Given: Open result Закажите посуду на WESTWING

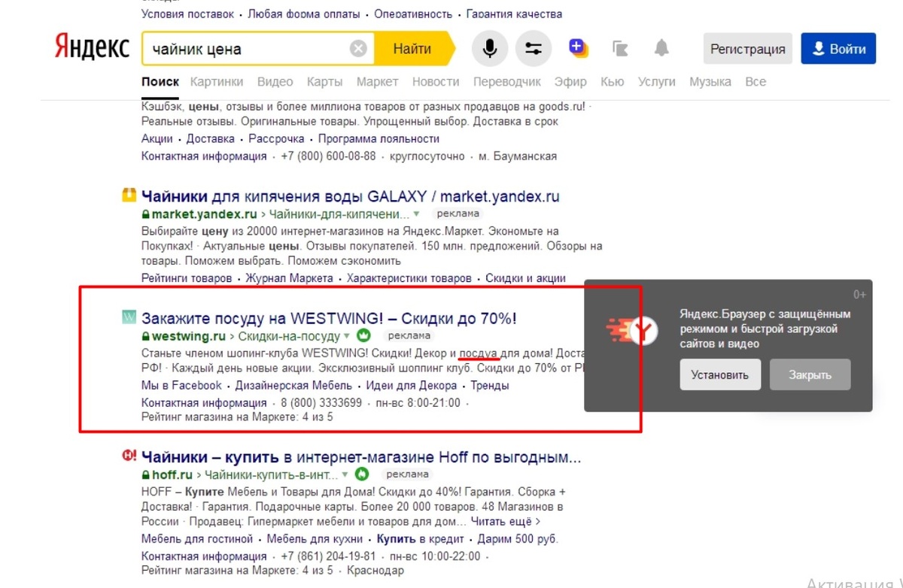Looking at the screenshot, I should [329, 318].
